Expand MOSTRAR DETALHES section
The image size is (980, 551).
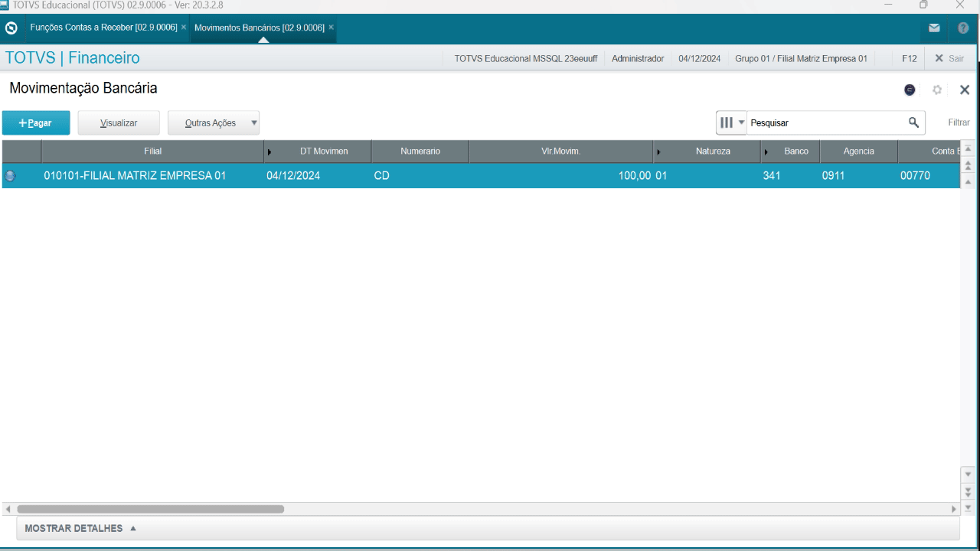tap(80, 528)
